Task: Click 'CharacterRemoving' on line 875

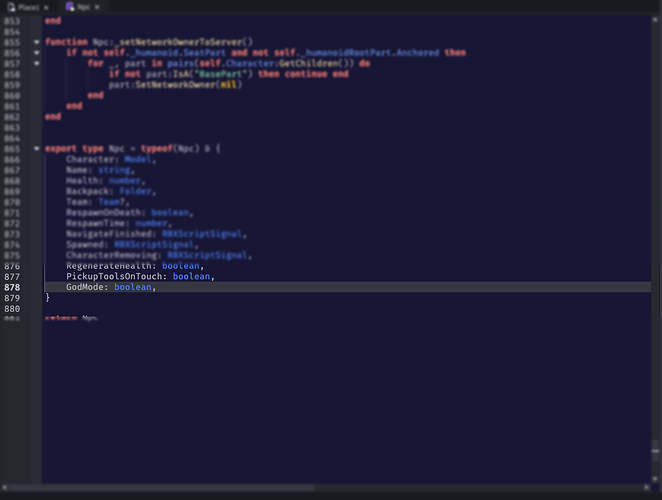Action: [x=111, y=255]
